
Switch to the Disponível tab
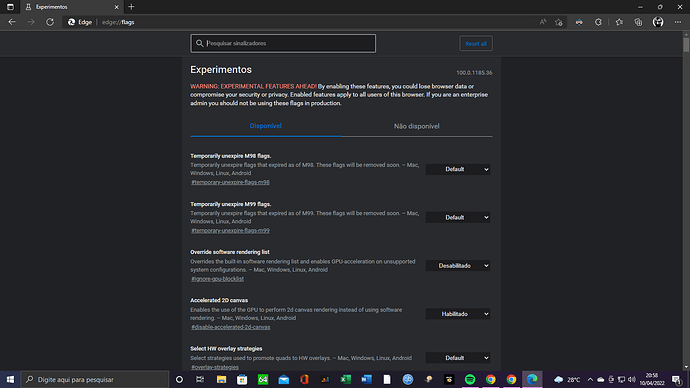point(266,126)
